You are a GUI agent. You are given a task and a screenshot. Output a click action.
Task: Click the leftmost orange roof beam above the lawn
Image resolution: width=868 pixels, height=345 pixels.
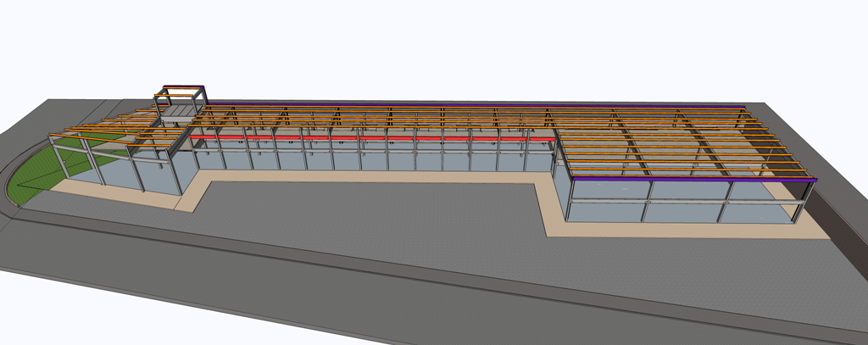[88, 139]
